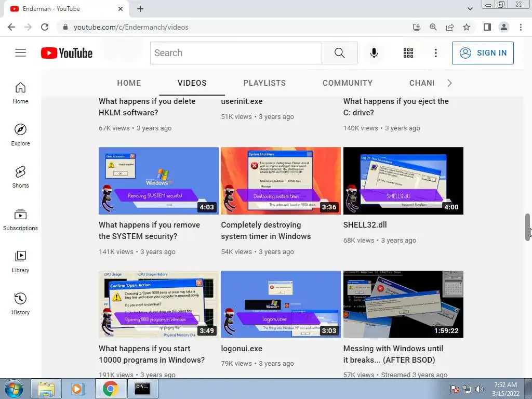Open 'Messing with Windows until it breaks' title
532x399 pixels.
(x=393, y=354)
